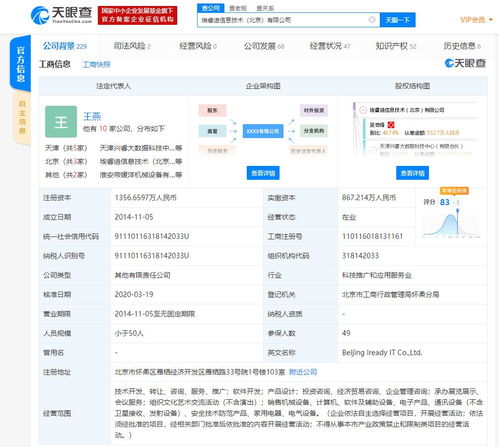Select the 高管 box in structure chart
499x447 pixels.
click(x=212, y=131)
